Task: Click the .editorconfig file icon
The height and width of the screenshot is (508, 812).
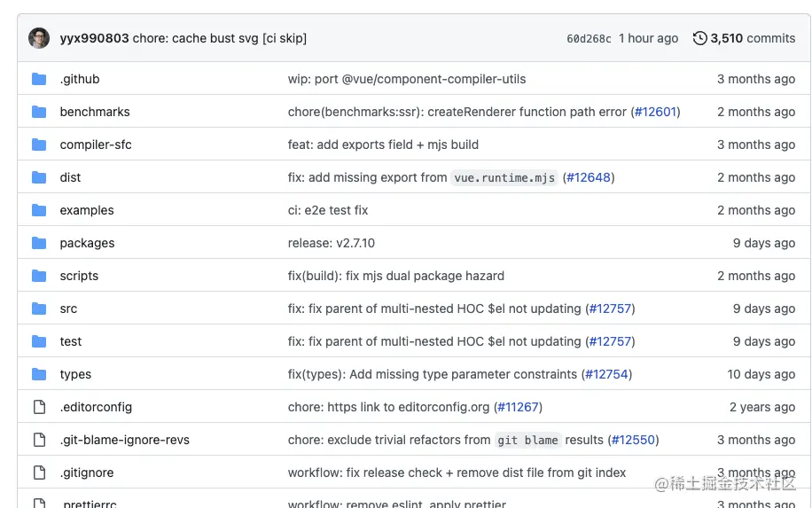Action: click(39, 407)
